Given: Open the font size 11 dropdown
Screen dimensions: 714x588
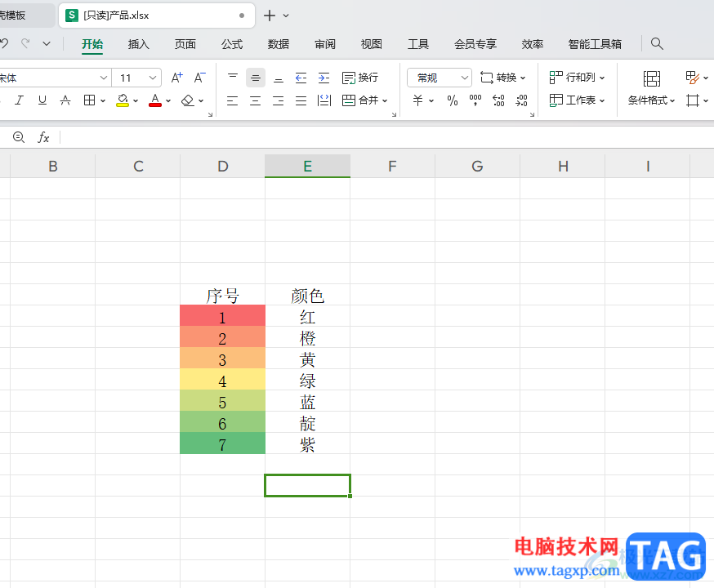Looking at the screenshot, I should point(153,78).
